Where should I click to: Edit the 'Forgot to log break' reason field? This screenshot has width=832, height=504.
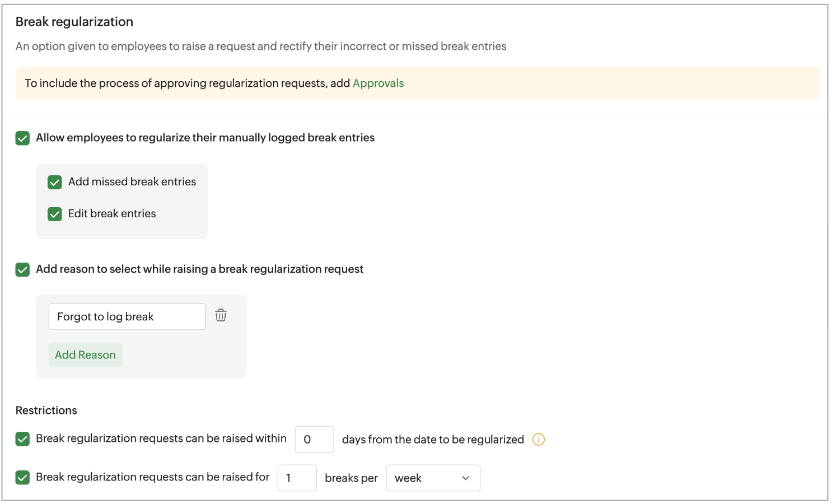[x=127, y=317]
